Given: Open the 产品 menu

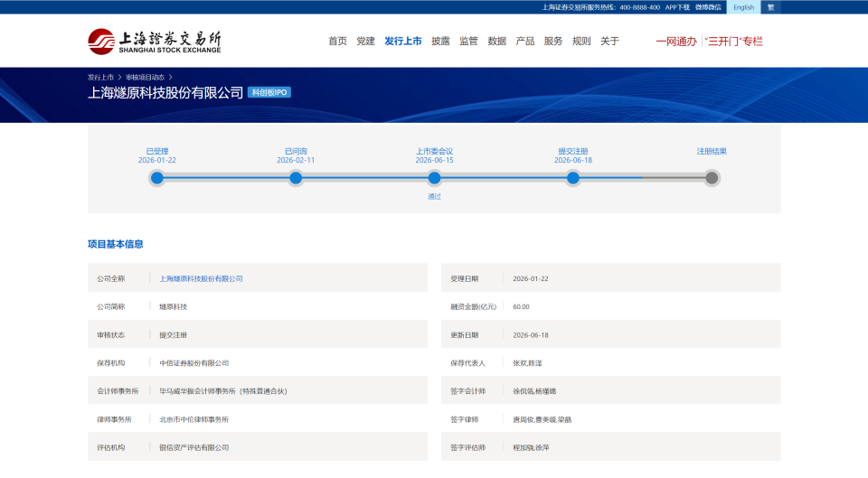Looking at the screenshot, I should tap(525, 41).
